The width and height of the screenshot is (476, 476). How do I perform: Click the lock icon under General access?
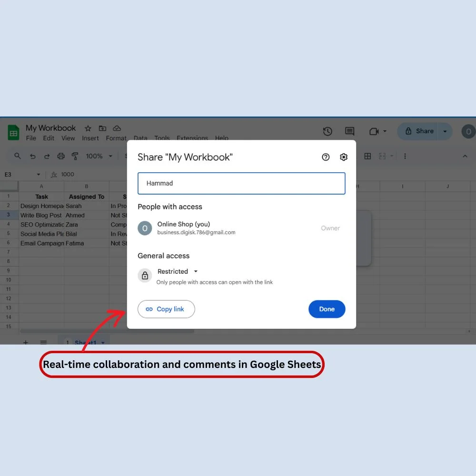point(145,275)
